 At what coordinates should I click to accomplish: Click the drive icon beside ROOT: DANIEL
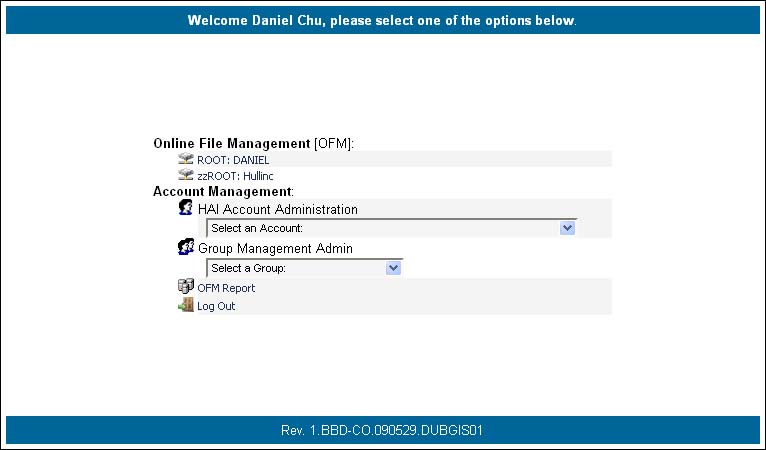[185, 159]
